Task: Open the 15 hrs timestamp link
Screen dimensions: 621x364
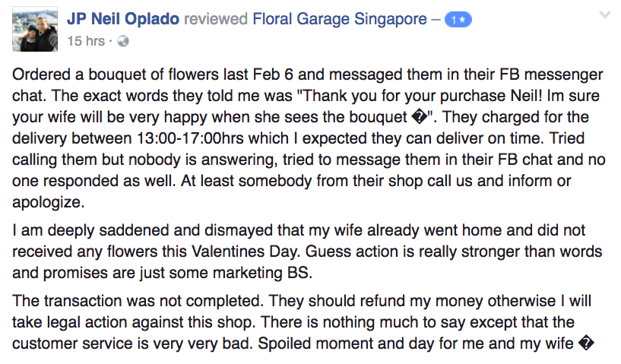Action: point(86,41)
